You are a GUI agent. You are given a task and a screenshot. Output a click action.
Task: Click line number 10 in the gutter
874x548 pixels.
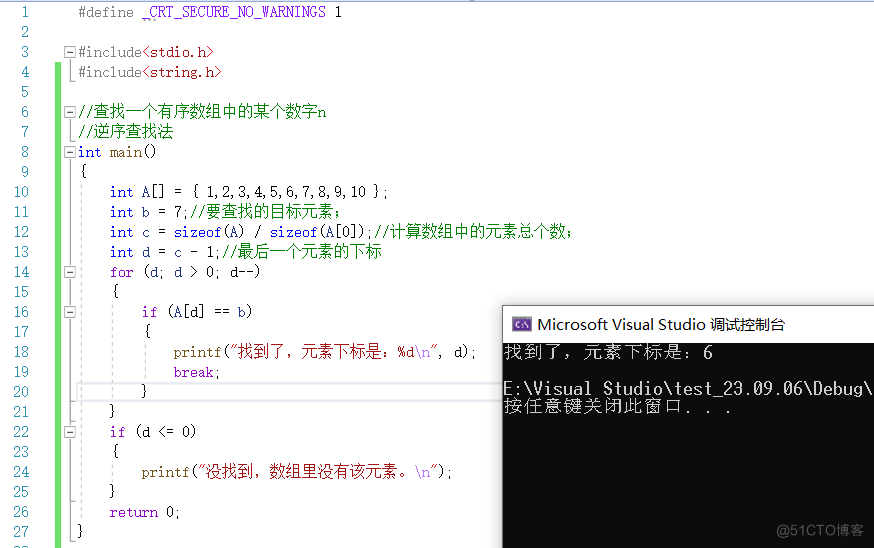21,192
